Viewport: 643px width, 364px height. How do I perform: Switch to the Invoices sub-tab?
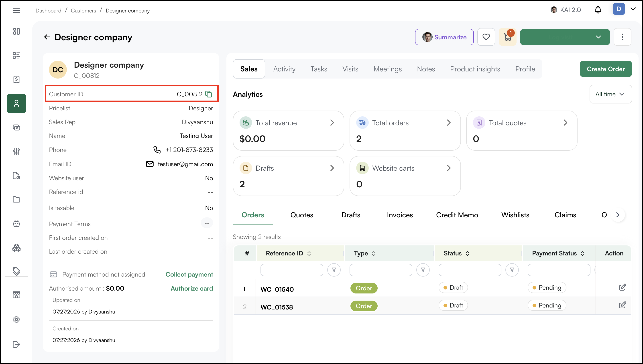click(400, 215)
